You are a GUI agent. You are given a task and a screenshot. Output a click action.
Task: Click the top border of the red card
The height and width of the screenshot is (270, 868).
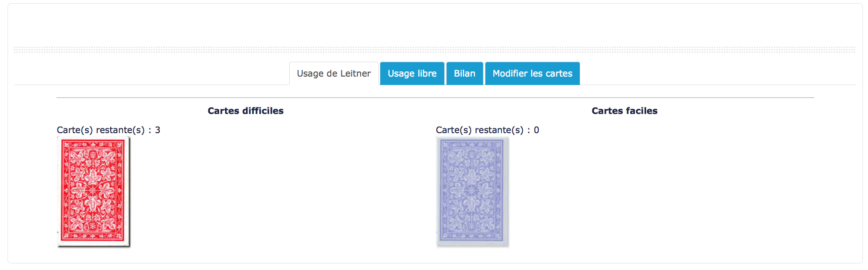[x=93, y=140]
